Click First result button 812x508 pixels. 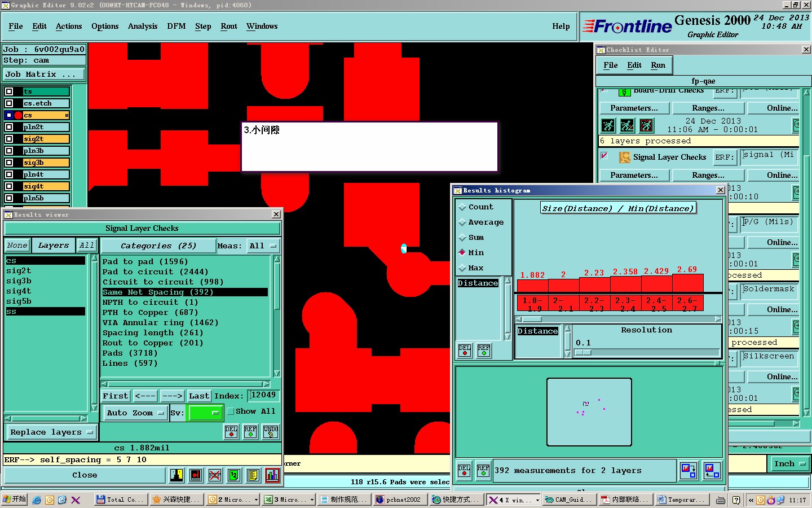[116, 396]
